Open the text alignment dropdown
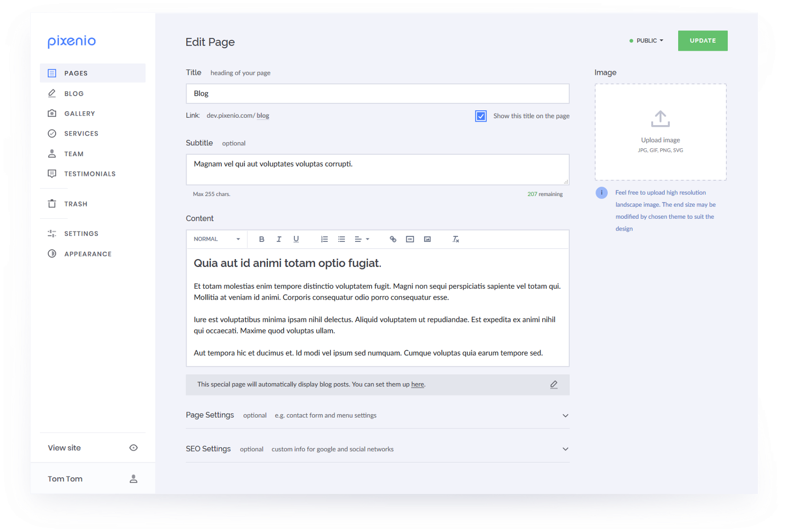Image resolution: width=788 pixels, height=532 pixels. pyautogui.click(x=362, y=239)
